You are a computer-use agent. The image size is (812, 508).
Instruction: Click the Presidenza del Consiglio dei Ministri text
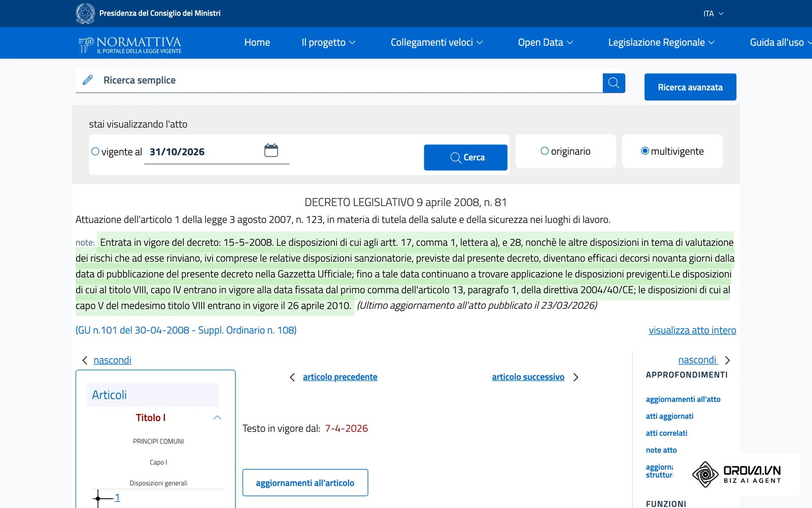[160, 13]
